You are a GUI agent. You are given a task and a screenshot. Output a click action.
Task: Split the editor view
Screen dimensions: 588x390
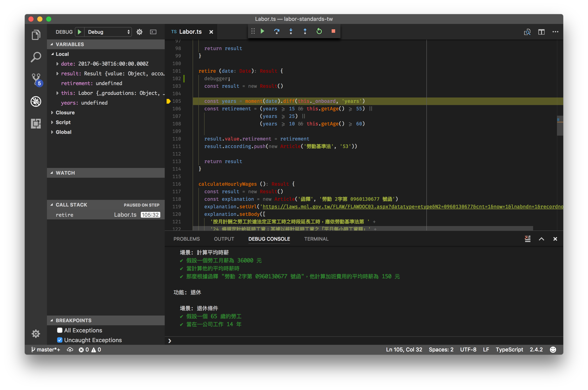541,32
